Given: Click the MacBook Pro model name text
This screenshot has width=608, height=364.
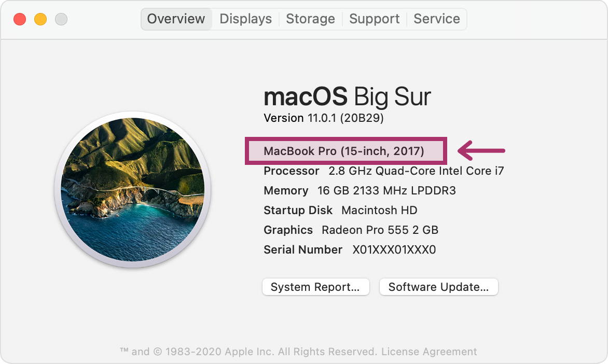Looking at the screenshot, I should click(x=344, y=151).
